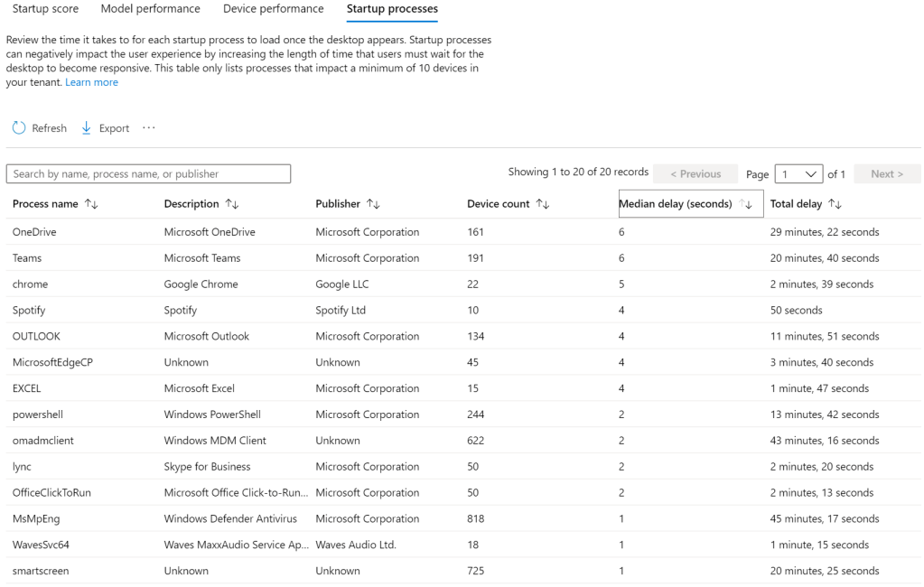Image resolution: width=924 pixels, height=587 pixels.
Task: Switch to the Model performance tab
Action: tap(151, 9)
